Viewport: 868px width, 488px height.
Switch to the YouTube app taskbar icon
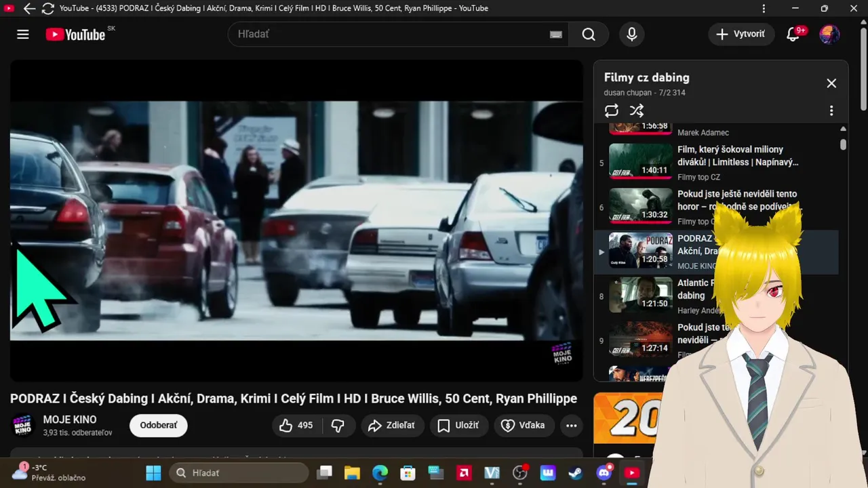coord(631,472)
